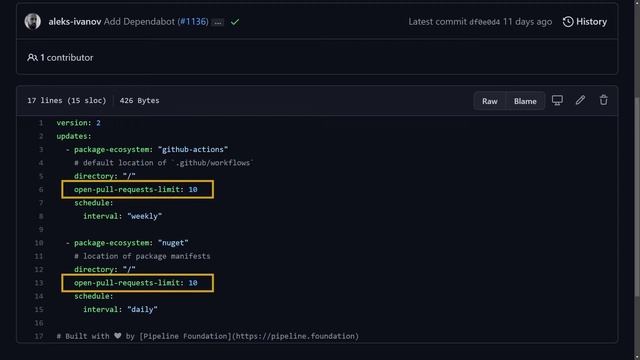The width and height of the screenshot is (640, 360).
Task: Expand commit message ellipsis button
Action: pos(218,22)
